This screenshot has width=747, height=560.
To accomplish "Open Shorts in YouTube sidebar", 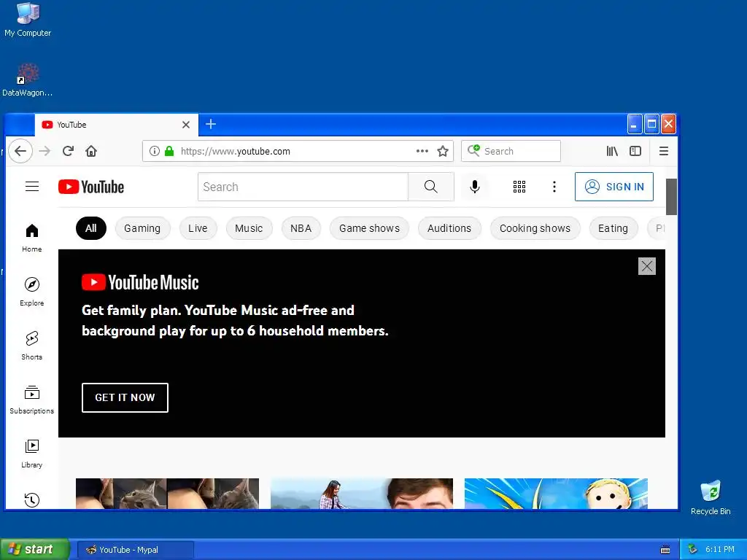I will (32, 346).
